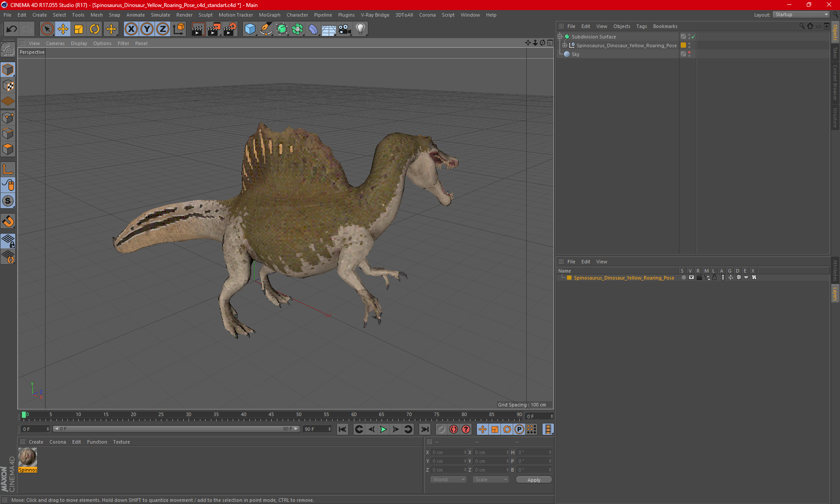Switch to Model mode
840x504 pixels.
click(x=8, y=70)
